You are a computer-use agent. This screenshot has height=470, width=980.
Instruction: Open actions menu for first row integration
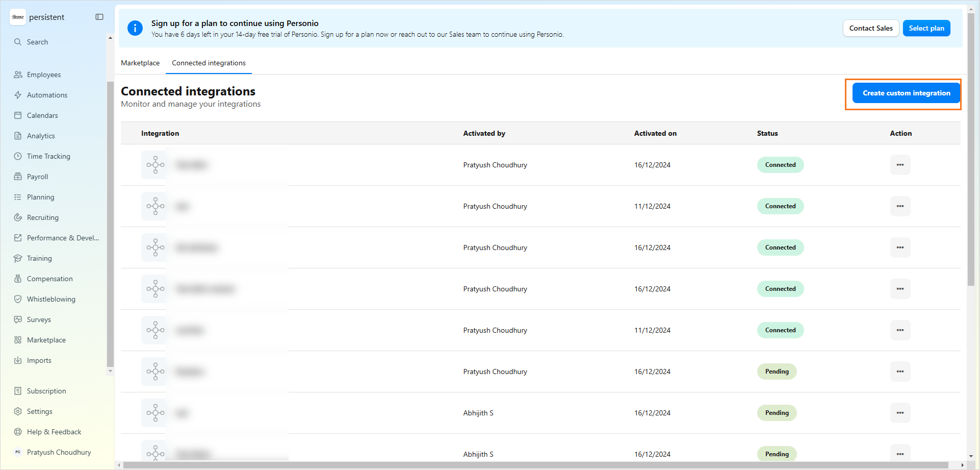900,165
